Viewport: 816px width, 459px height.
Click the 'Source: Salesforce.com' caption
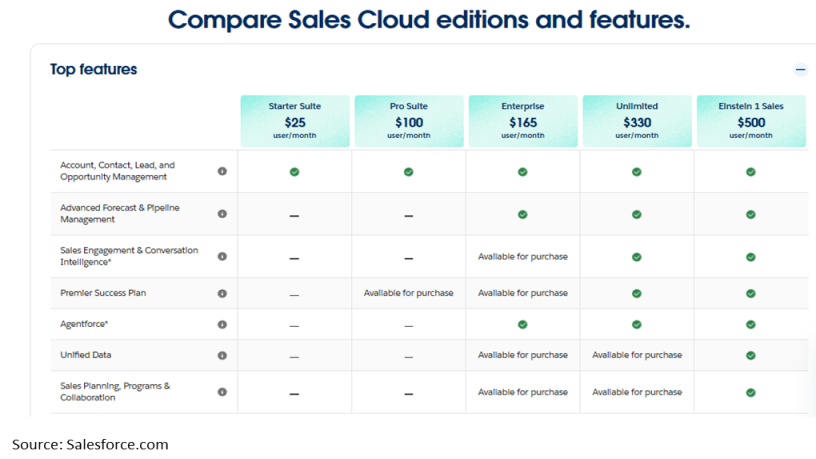pos(90,444)
